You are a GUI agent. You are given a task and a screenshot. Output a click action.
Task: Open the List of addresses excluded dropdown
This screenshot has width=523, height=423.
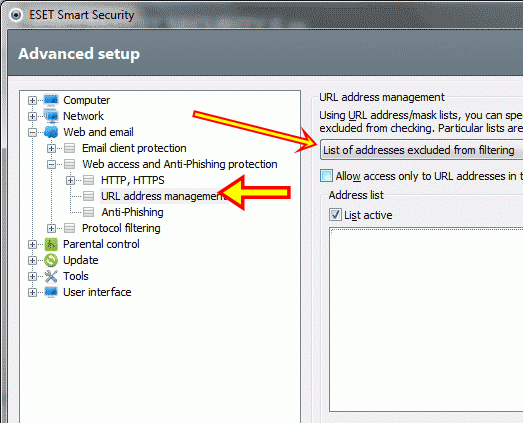tap(421, 150)
